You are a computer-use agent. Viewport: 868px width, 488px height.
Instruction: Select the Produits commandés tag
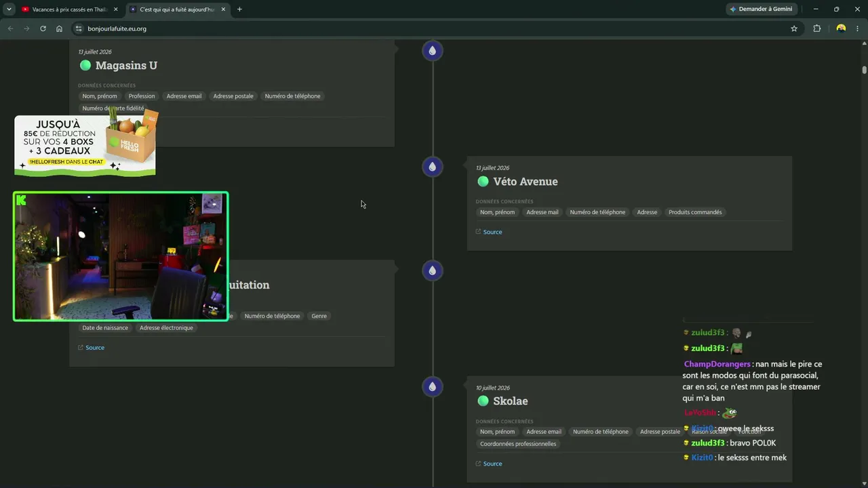695,212
